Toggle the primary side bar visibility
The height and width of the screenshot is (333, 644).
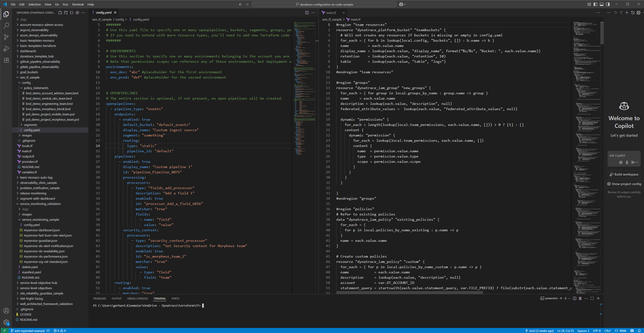(x=595, y=4)
